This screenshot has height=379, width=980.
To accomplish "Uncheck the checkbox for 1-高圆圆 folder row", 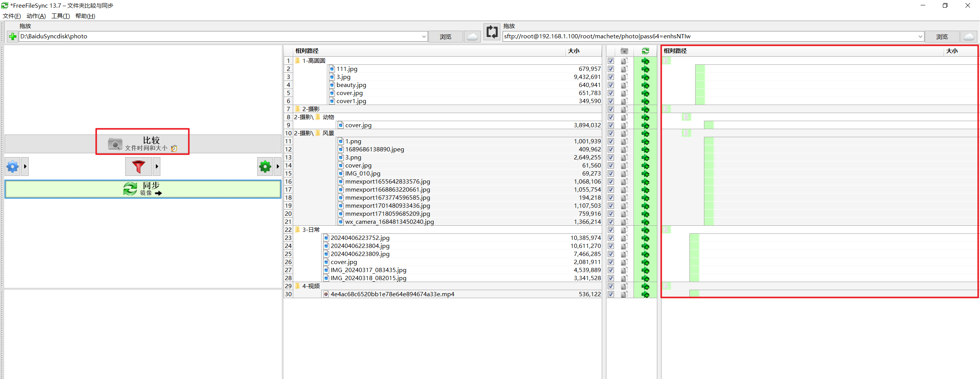I will (611, 61).
